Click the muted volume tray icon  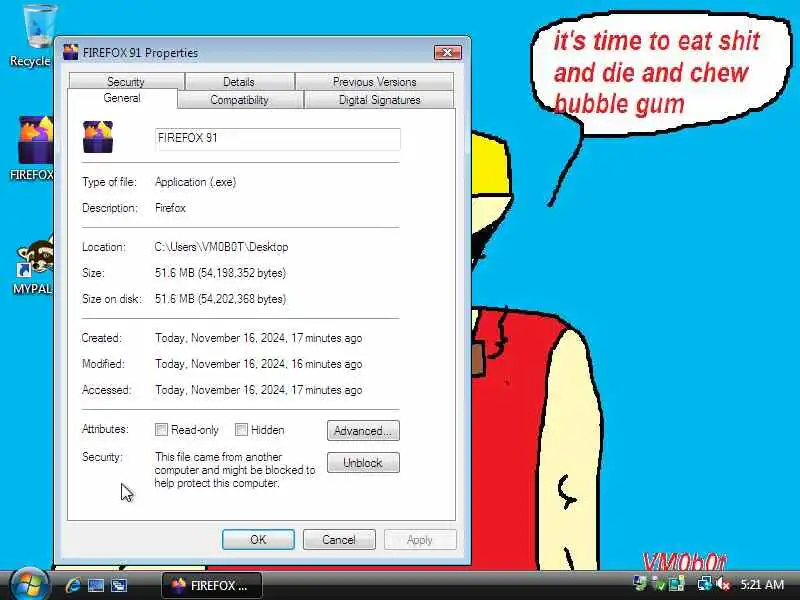[723, 584]
